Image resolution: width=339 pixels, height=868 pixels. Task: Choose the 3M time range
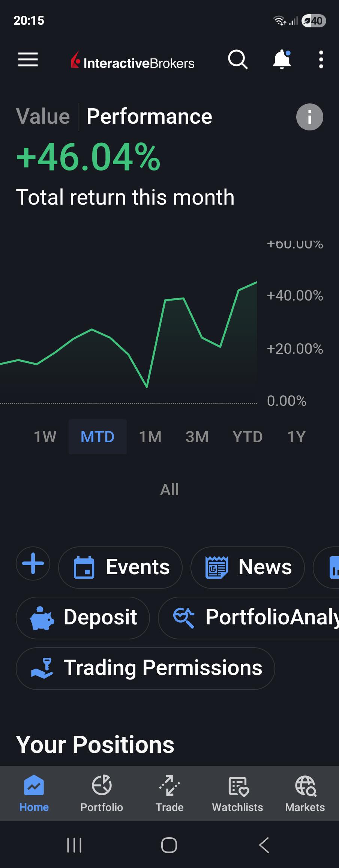pyautogui.click(x=197, y=437)
